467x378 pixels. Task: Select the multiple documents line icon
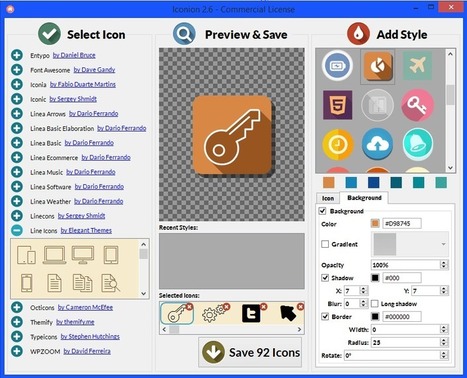[82, 283]
